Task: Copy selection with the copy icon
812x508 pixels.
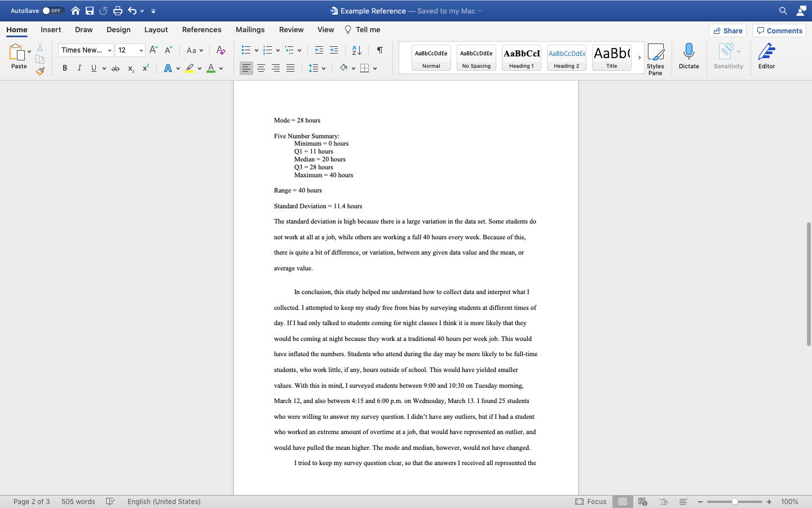Action: 40,59
